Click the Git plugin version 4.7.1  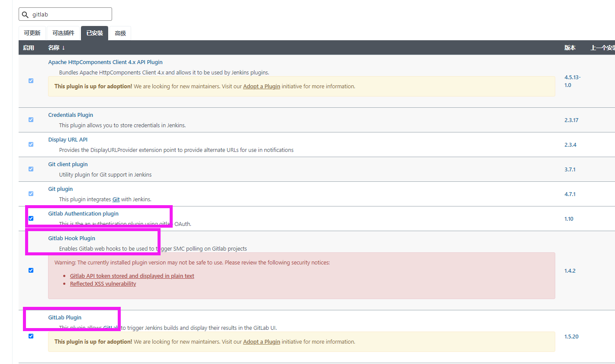(570, 194)
